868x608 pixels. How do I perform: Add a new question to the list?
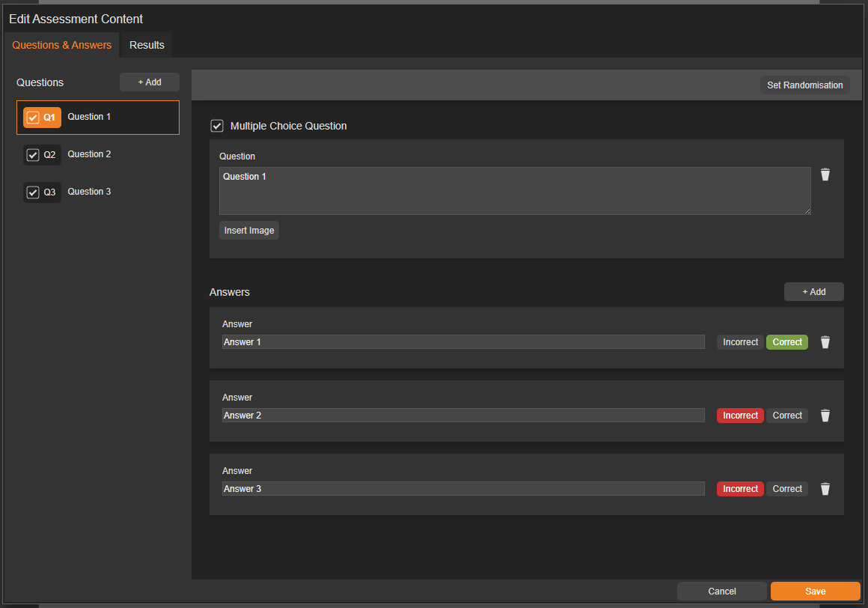(x=150, y=82)
